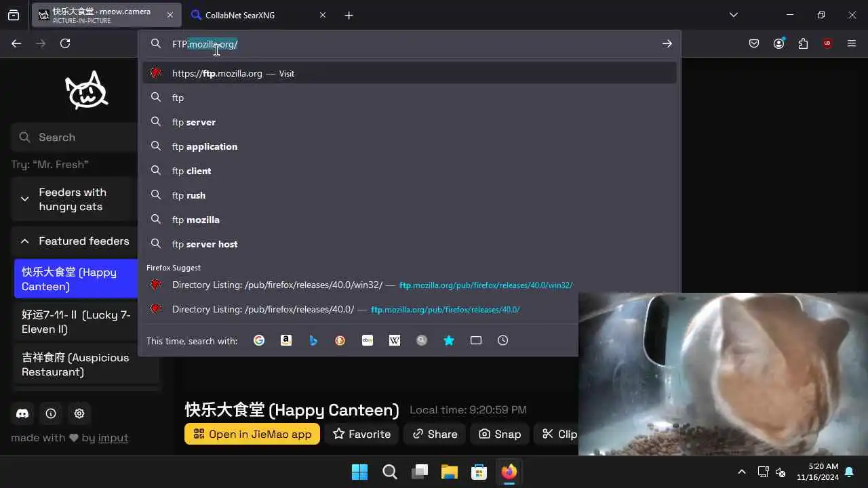
Task: Search this time with Bing
Action: click(313, 340)
